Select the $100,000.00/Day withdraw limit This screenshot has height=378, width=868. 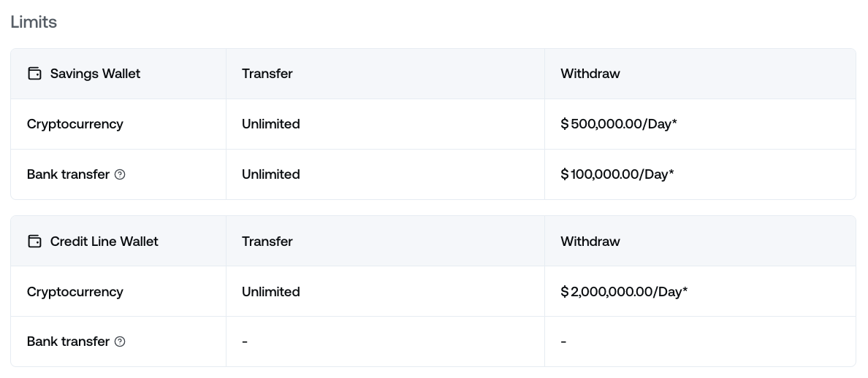click(x=617, y=174)
